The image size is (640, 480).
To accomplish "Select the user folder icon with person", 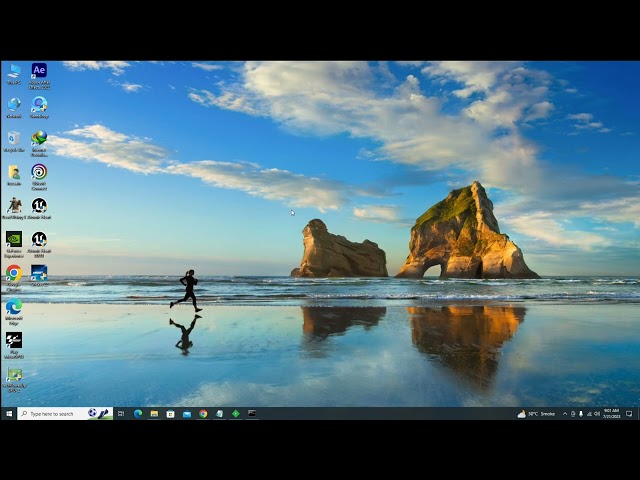I will pyautogui.click(x=14, y=175).
